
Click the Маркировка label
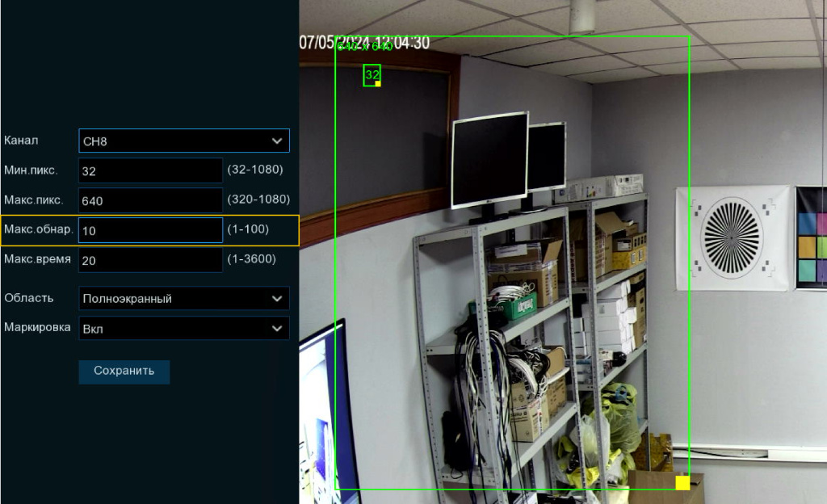37,327
